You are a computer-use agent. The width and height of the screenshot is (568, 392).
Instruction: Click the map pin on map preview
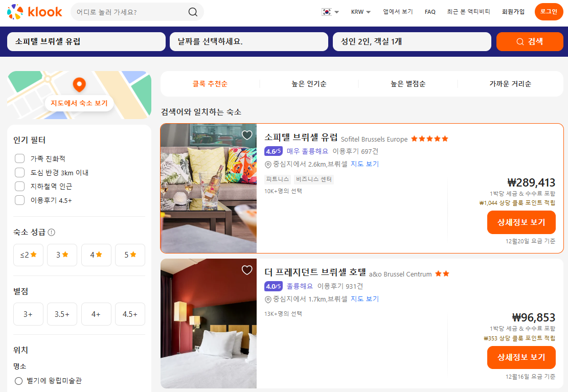pos(79,84)
